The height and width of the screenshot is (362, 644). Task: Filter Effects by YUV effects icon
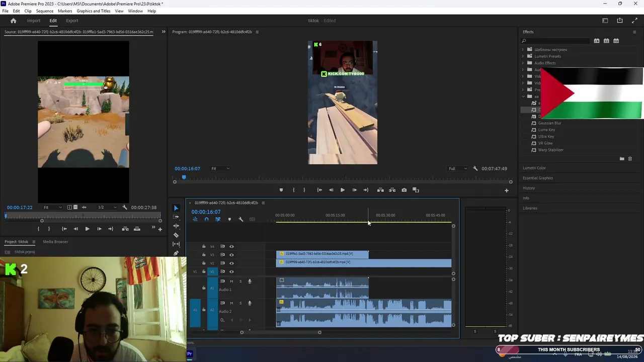pos(616,41)
